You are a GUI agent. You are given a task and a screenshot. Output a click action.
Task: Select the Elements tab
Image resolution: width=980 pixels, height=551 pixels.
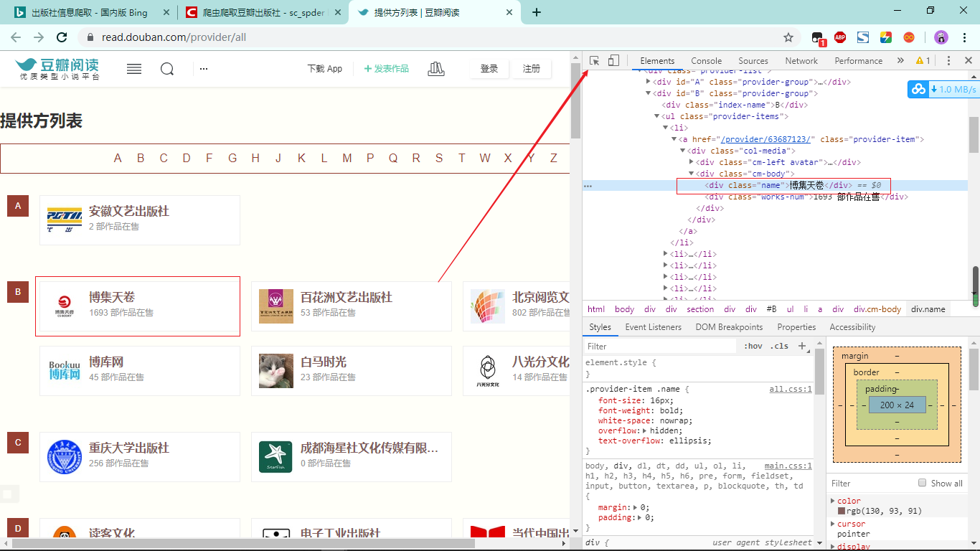click(657, 61)
